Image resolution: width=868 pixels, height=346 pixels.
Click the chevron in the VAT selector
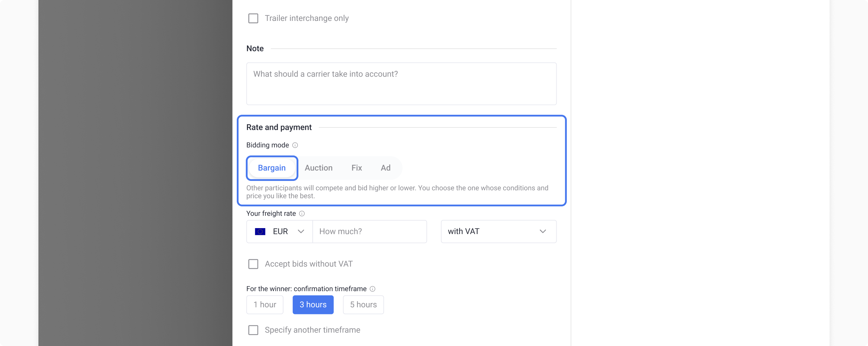[542, 231]
